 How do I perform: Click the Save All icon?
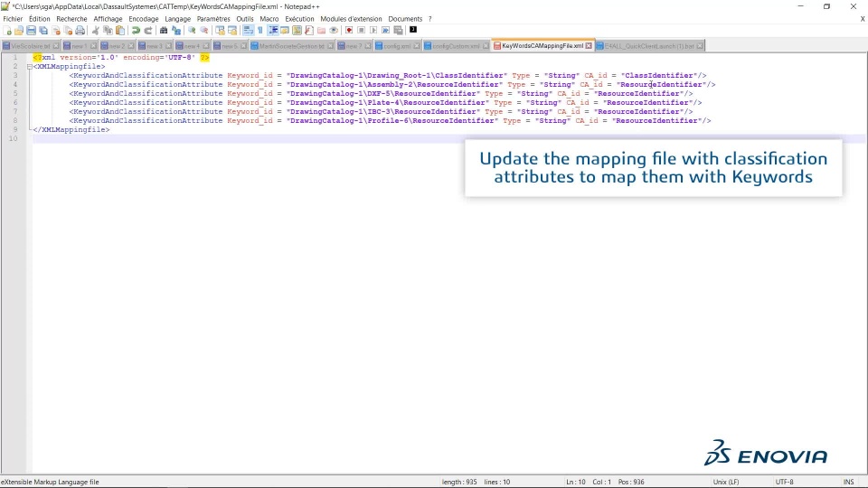coord(43,31)
